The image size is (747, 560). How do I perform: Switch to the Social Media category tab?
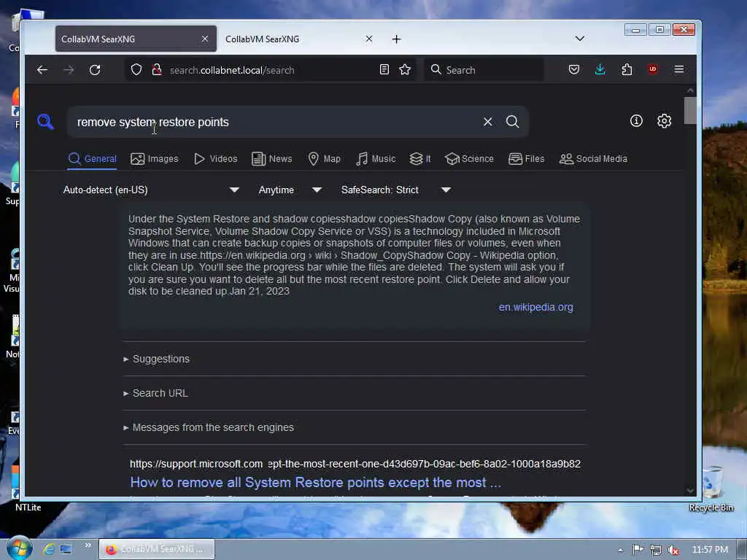click(593, 158)
